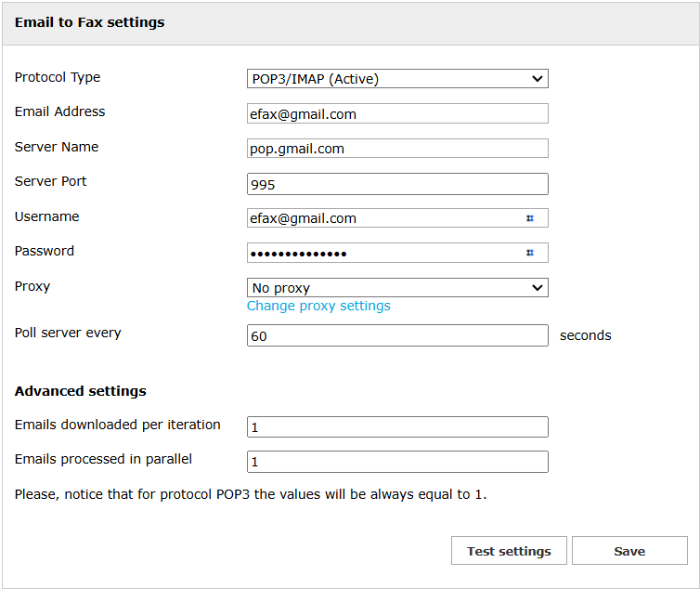700x589 pixels.
Task: Click the POP3 notice text below the fields
Action: point(251,494)
